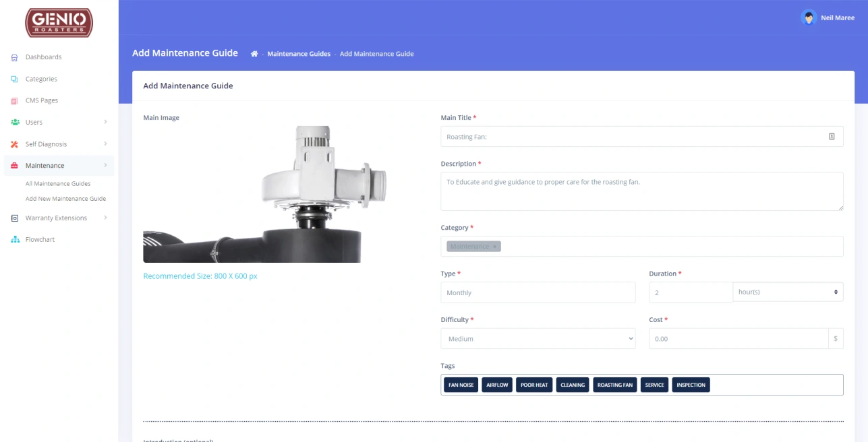Image resolution: width=868 pixels, height=442 pixels.
Task: Click the Dashboards sidebar icon
Action: pos(14,57)
